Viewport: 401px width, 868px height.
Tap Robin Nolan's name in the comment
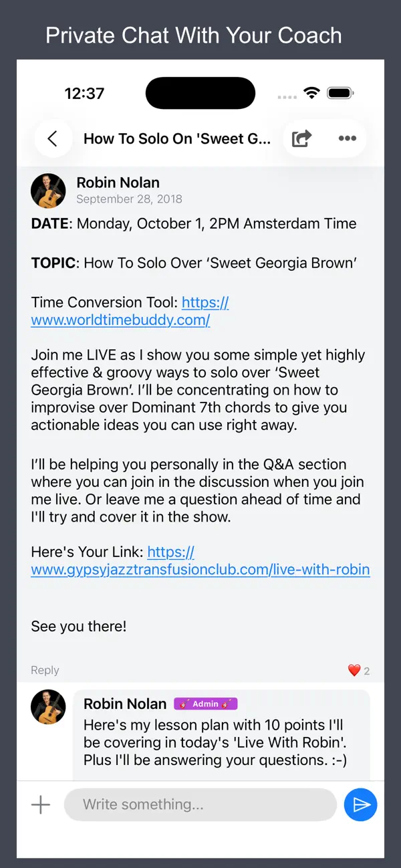(125, 703)
